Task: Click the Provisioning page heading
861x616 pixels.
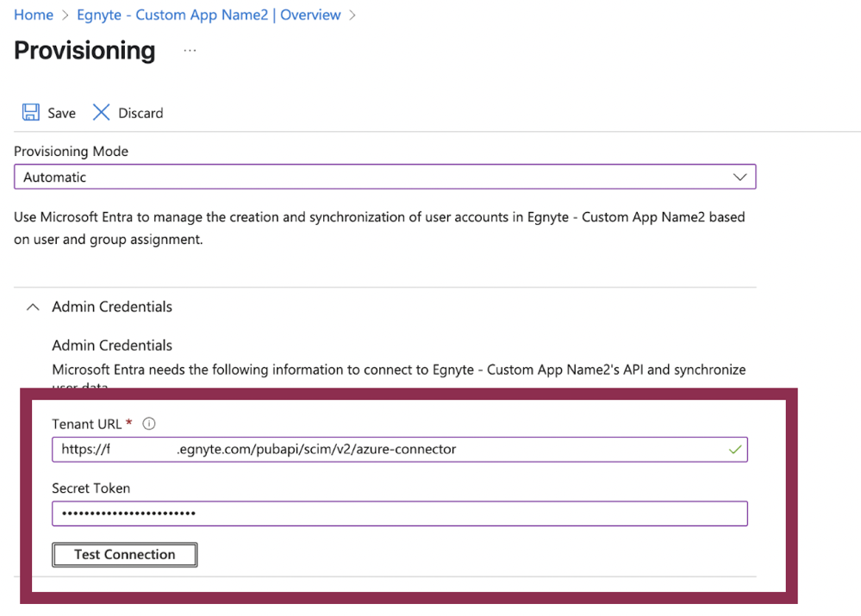Action: pos(84,52)
